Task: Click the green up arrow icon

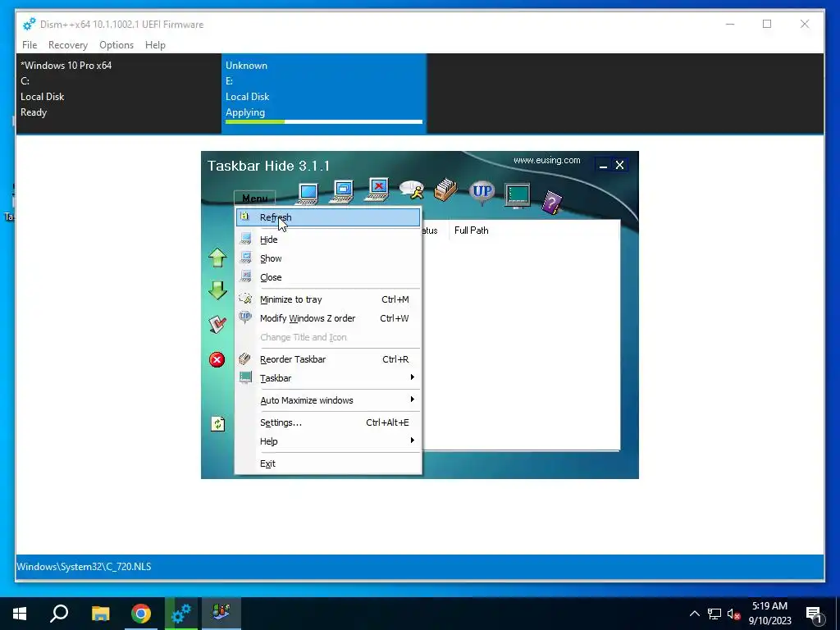Action: click(217, 258)
